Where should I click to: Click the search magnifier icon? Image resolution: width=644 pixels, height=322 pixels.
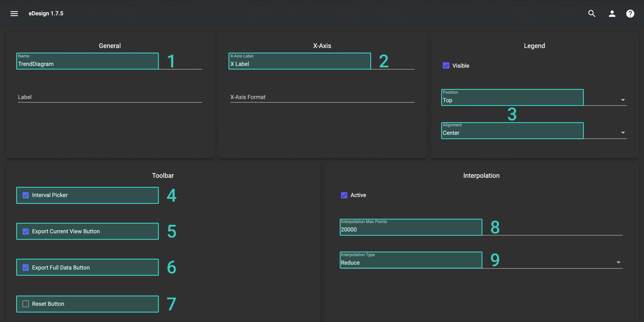592,13
